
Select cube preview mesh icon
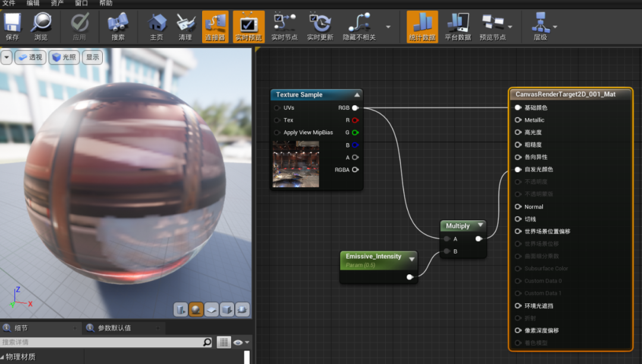tap(227, 309)
